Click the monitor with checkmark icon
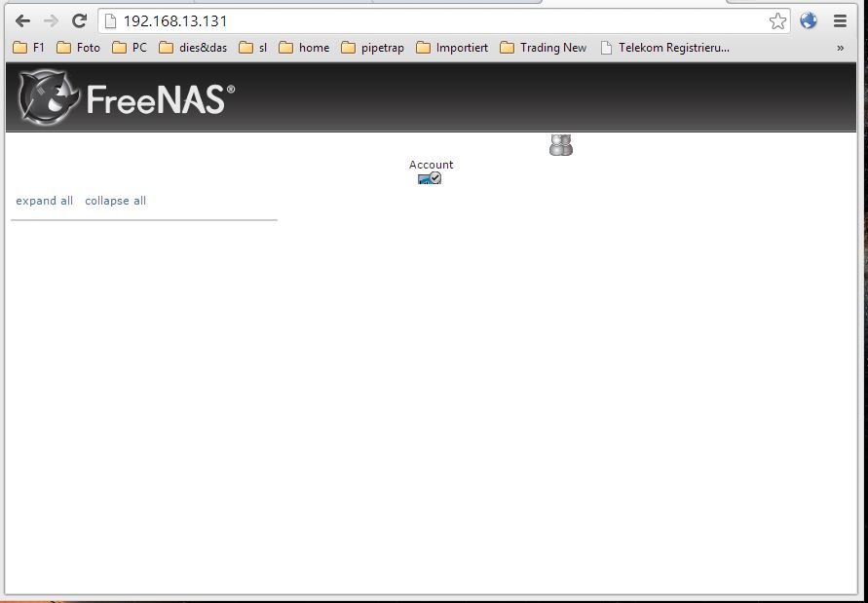Image resolution: width=868 pixels, height=603 pixels. click(x=430, y=177)
